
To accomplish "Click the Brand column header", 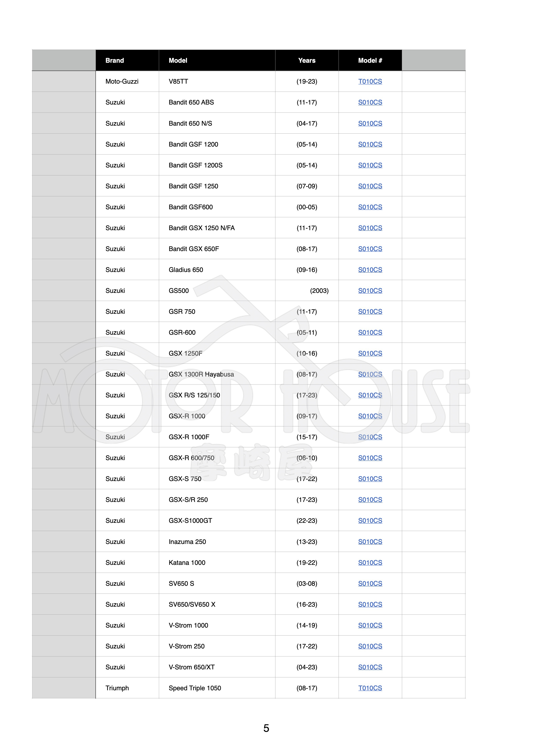I will click(x=115, y=61).
